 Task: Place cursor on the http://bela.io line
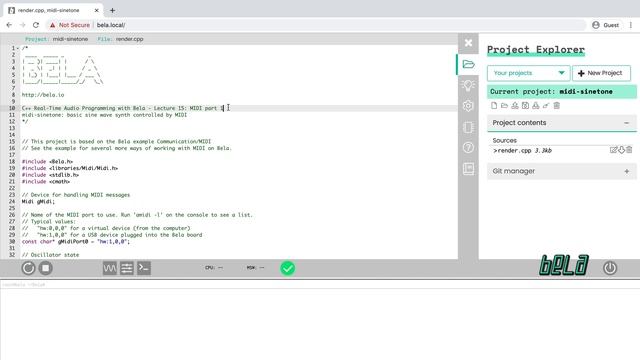pos(43,95)
